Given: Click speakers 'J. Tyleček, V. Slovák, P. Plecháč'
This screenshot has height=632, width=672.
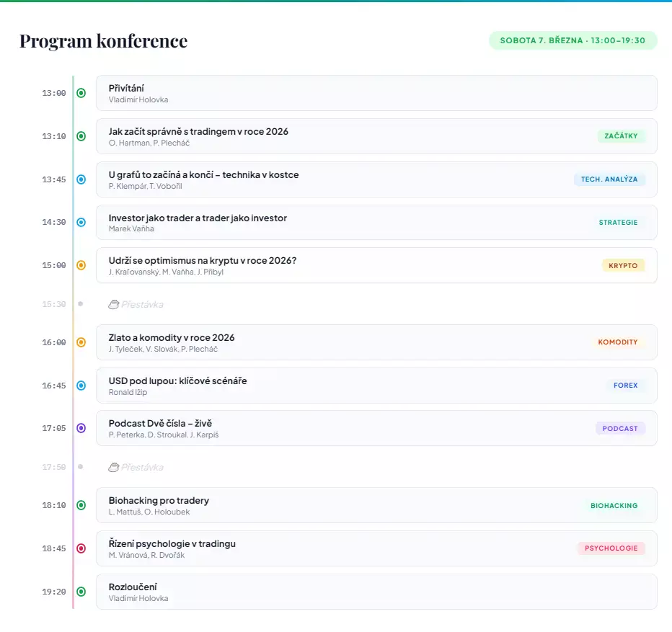Looking at the screenshot, I should pyautogui.click(x=163, y=350).
